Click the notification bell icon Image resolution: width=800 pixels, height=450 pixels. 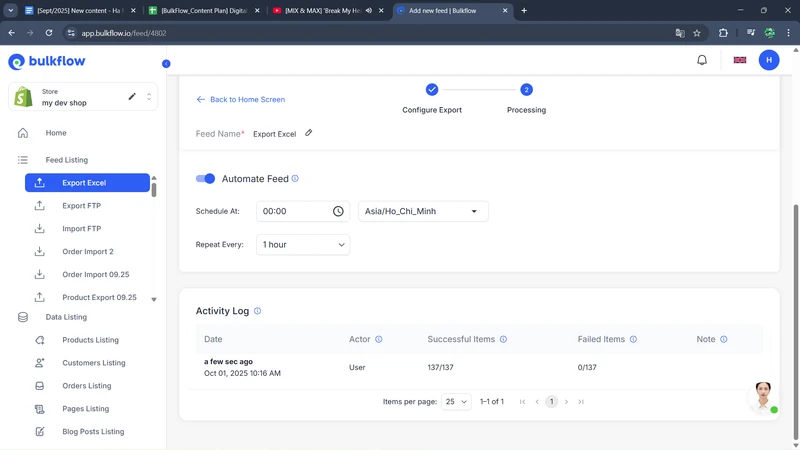click(x=702, y=60)
